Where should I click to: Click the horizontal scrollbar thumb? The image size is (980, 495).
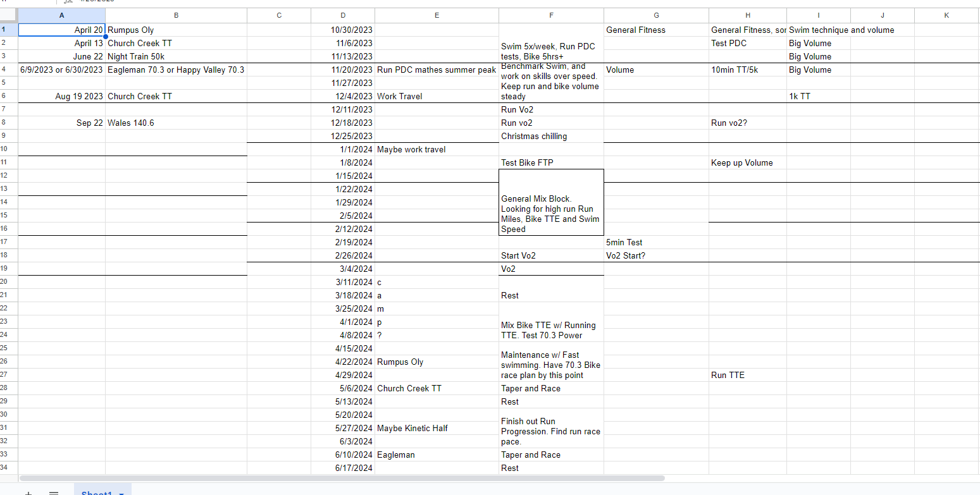[342, 479]
